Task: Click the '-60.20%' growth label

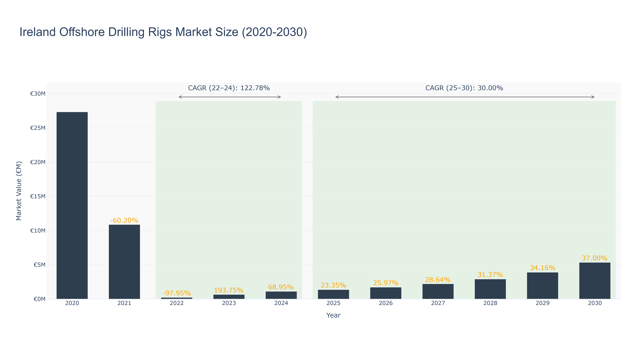Action: pos(124,220)
